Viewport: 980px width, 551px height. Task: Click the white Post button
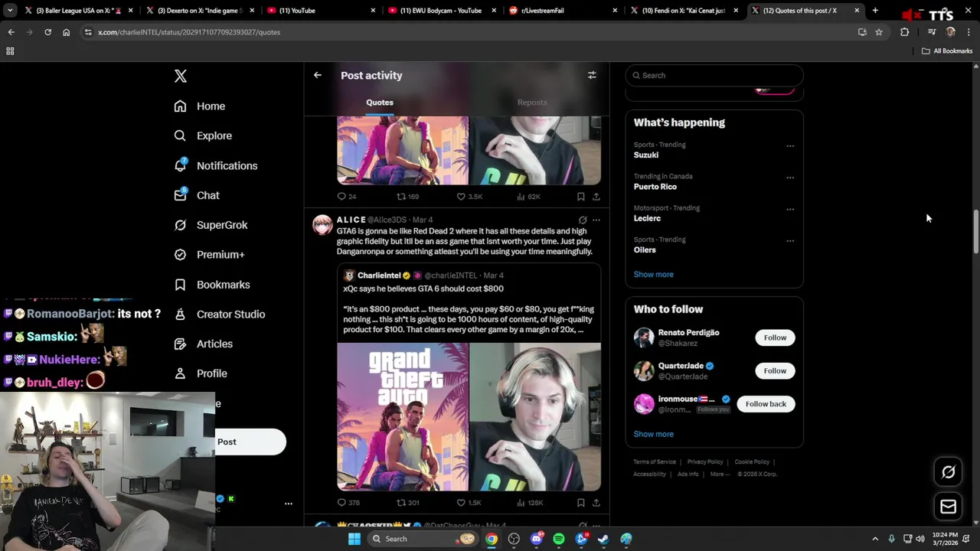(x=250, y=442)
